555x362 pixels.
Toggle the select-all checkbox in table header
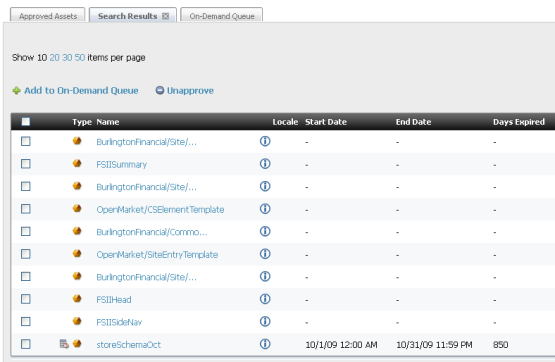[x=25, y=122]
